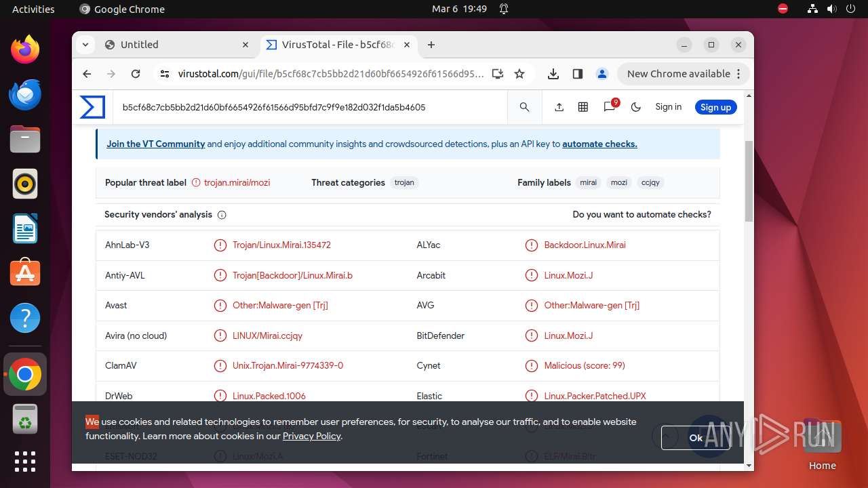Open the Activities overview

33,9
